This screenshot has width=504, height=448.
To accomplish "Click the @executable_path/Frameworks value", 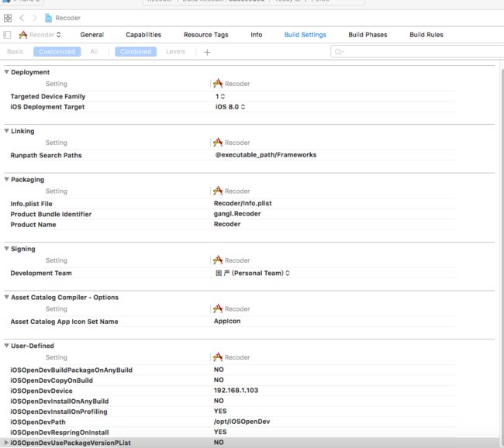I will click(x=265, y=155).
